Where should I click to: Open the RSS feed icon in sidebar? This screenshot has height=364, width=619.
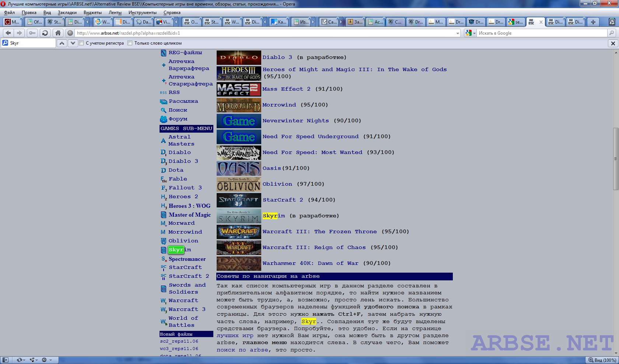pos(164,93)
